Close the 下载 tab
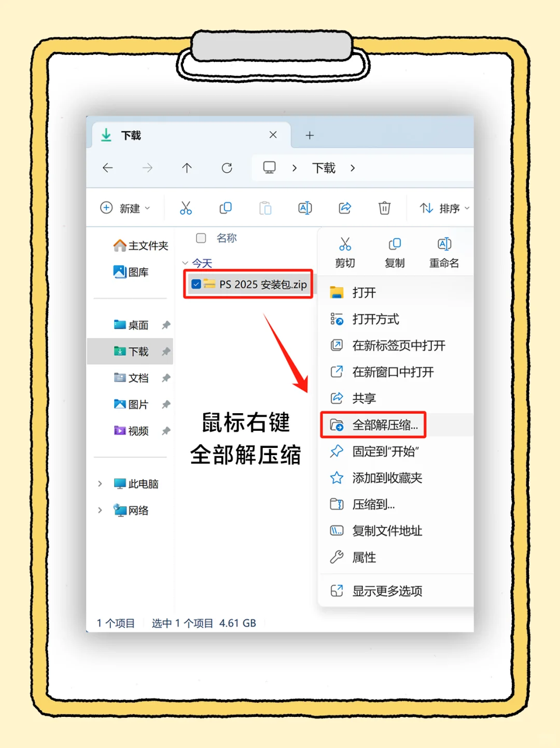This screenshot has width=560, height=748. [273, 135]
